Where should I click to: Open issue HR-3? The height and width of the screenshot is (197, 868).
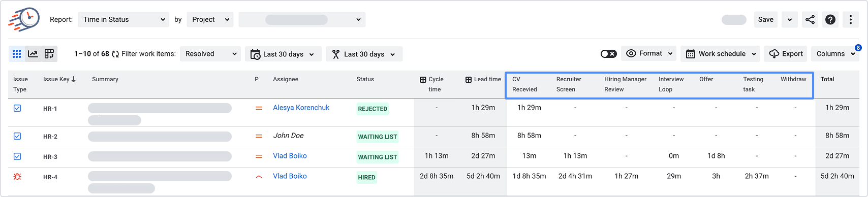tap(50, 157)
